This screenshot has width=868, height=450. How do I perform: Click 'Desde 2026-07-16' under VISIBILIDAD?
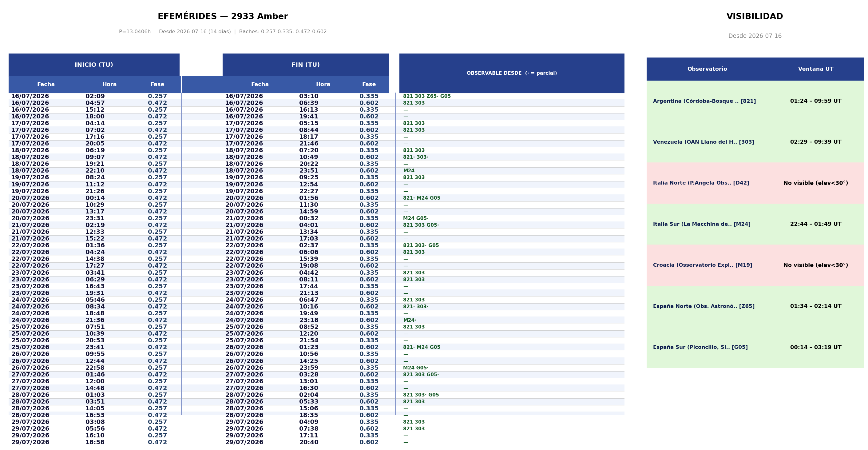[x=755, y=36]
